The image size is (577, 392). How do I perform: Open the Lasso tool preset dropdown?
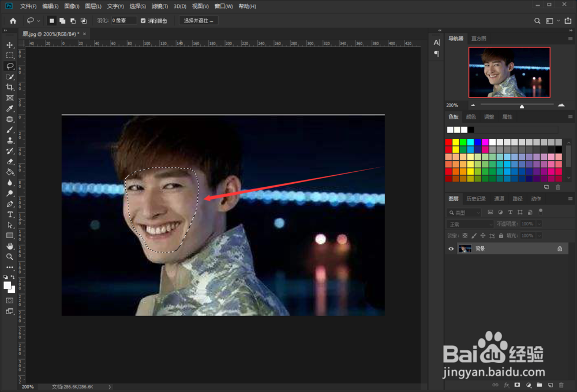click(x=39, y=21)
